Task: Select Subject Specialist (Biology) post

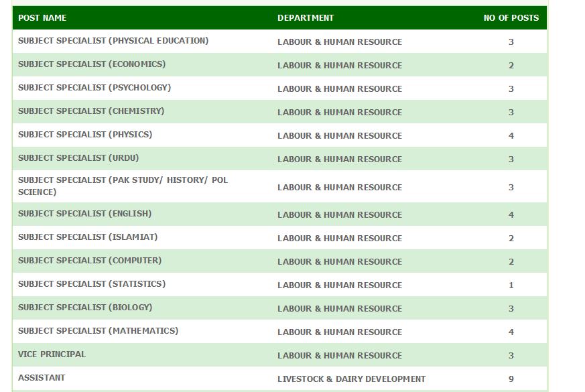Action: pos(85,308)
